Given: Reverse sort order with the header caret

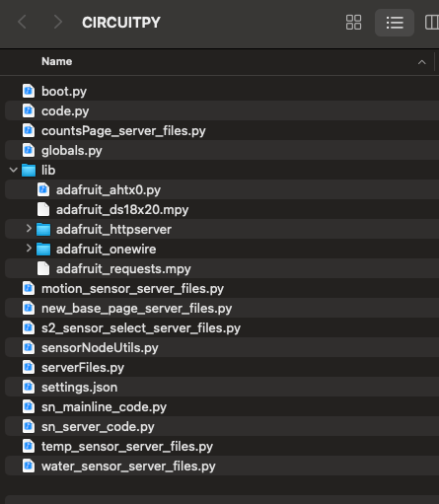Looking at the screenshot, I should coord(422,62).
